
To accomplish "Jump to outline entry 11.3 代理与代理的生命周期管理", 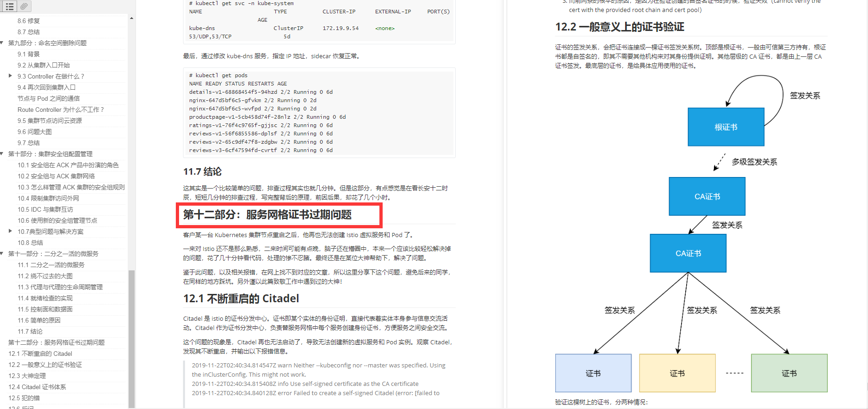I will point(60,287).
